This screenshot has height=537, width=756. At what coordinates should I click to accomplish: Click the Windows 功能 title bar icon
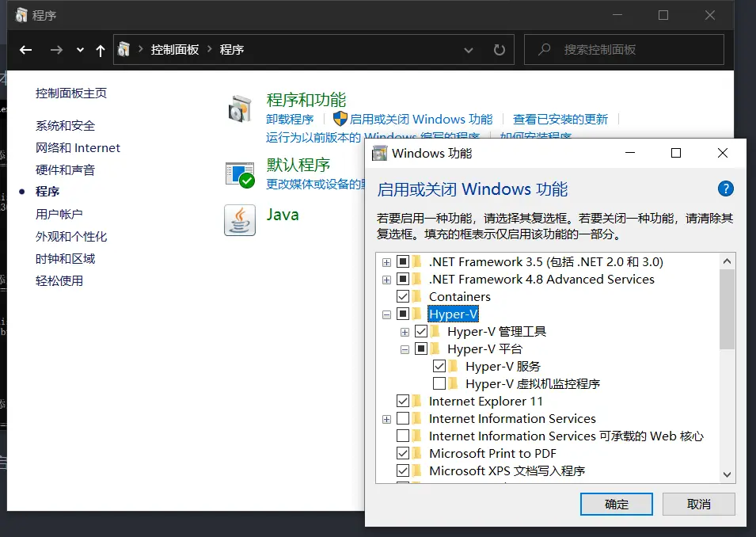point(379,154)
